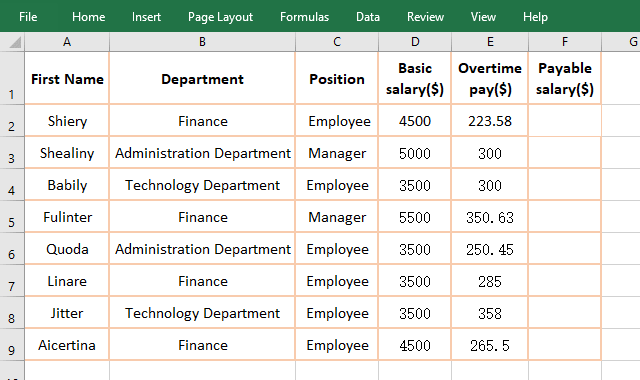
Task: Click the 'Payable salary($)' header cell
Action: pyautogui.click(x=565, y=78)
